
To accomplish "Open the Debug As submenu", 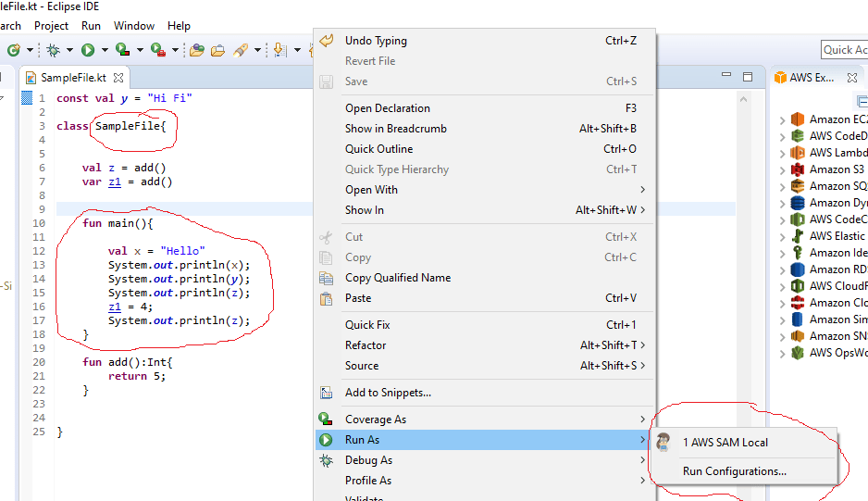I will pyautogui.click(x=485, y=460).
